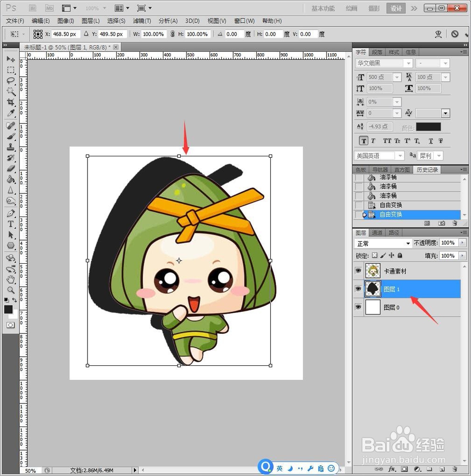Select the Dodge tool
This screenshot has width=471, height=476.
pos(11,201)
